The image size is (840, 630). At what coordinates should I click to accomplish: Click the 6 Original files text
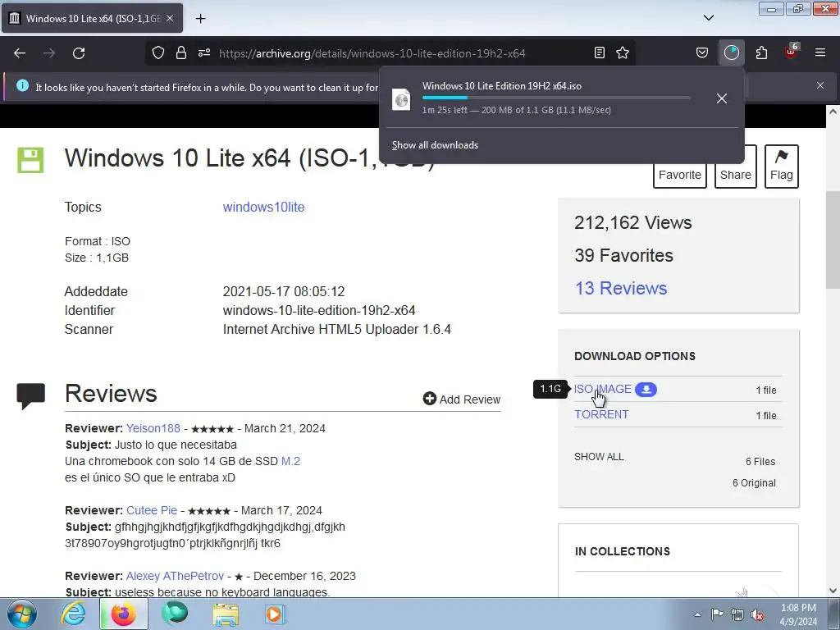754,483
